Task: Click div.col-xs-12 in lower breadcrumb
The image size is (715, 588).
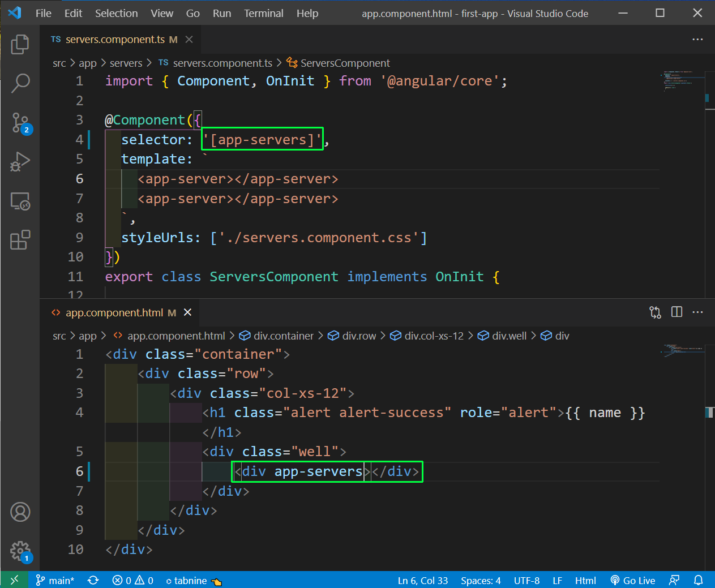Action: [x=427, y=336]
